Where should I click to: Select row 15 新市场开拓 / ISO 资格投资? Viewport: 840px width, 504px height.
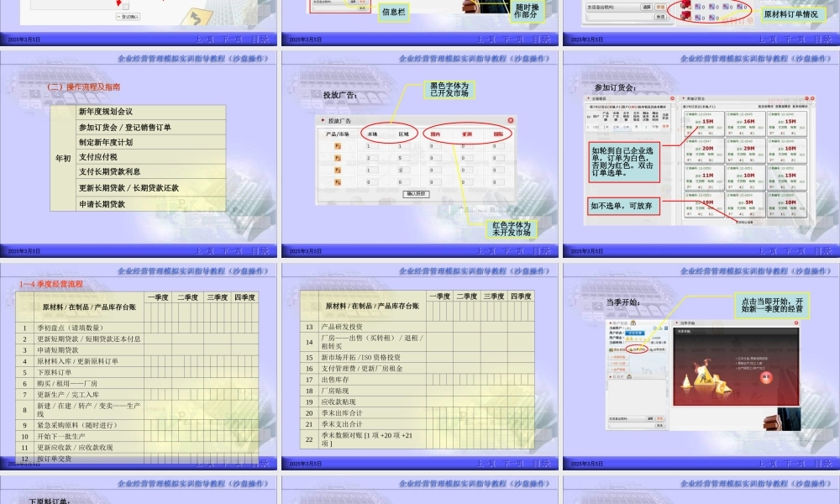(417, 357)
